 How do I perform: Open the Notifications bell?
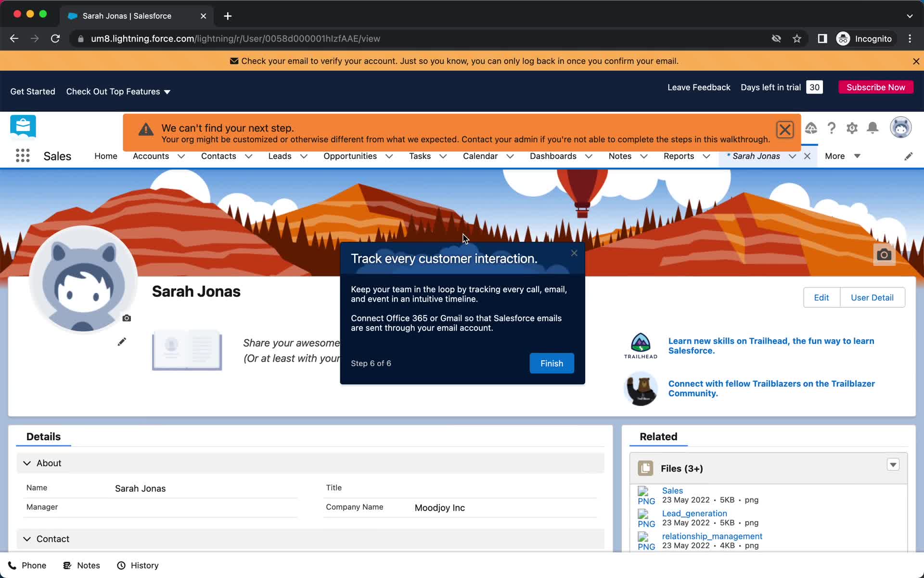point(873,128)
